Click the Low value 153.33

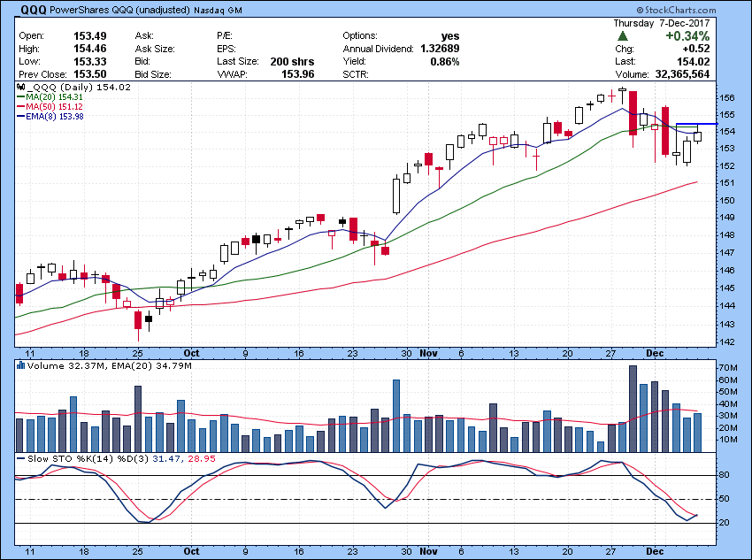(x=89, y=61)
